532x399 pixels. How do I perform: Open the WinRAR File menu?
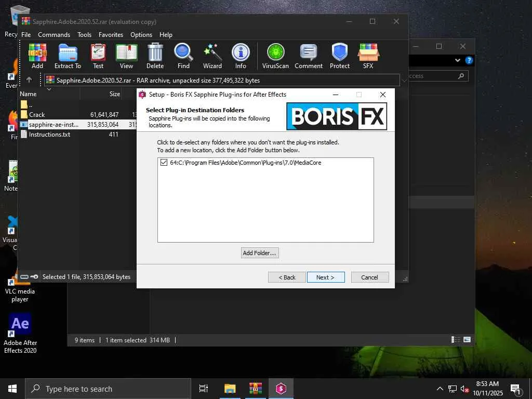26,35
